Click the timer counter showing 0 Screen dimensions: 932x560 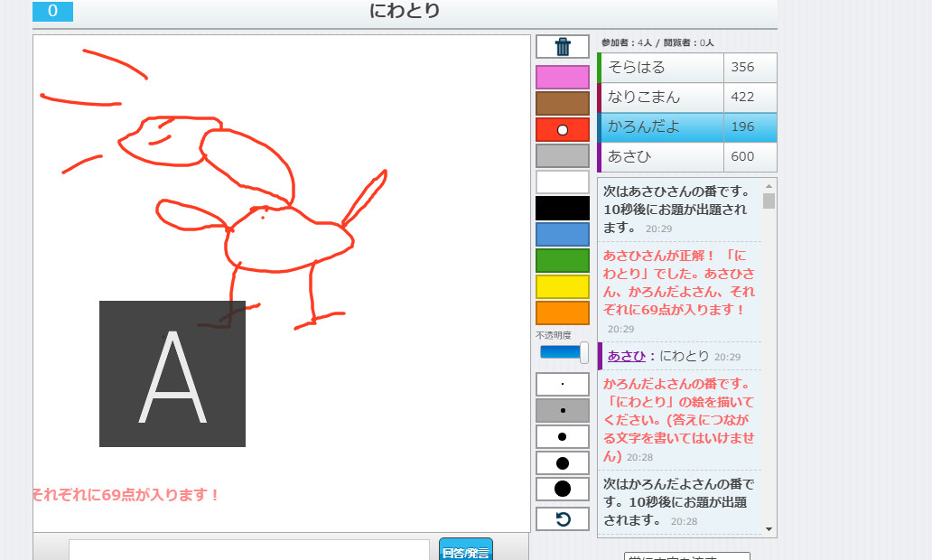(x=53, y=11)
